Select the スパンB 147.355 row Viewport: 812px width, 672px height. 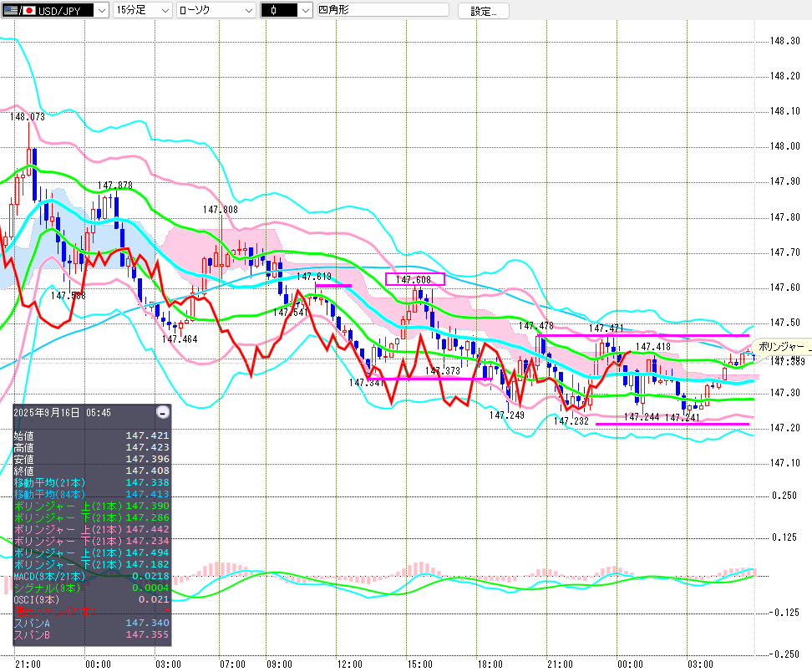pos(92,634)
